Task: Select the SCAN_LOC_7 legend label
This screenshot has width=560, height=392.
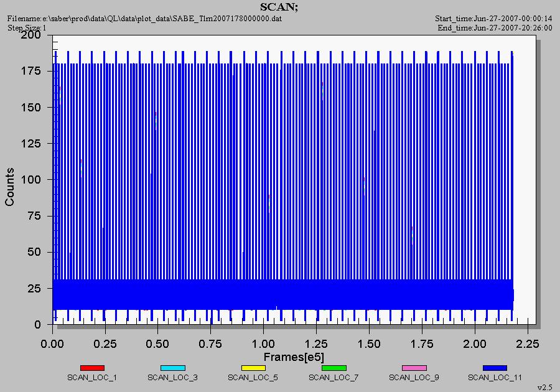Action: tap(334, 377)
